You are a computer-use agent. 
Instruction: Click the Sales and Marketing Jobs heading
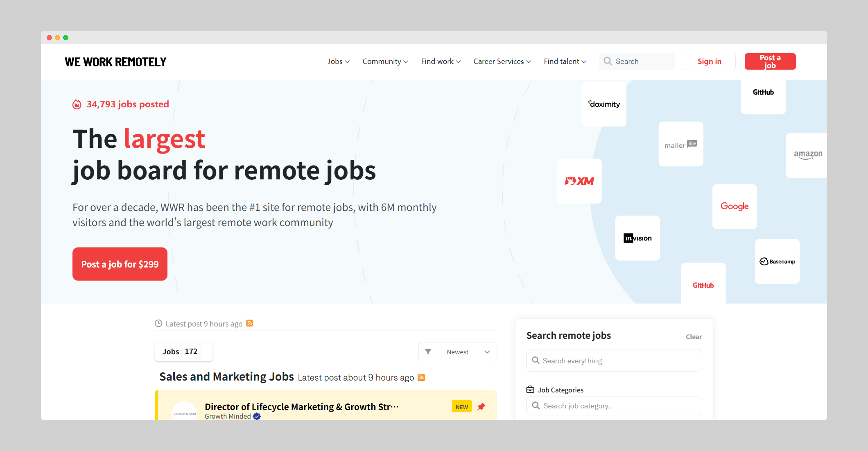226,376
